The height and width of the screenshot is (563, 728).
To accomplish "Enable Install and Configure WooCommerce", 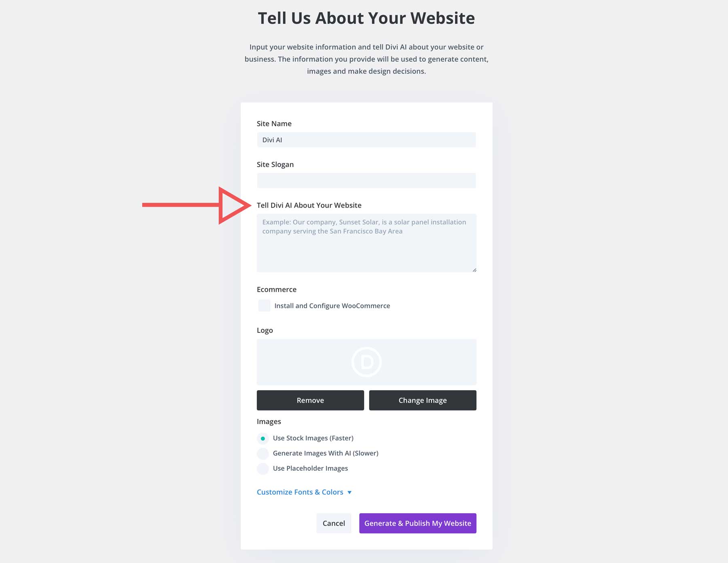I will point(264,306).
